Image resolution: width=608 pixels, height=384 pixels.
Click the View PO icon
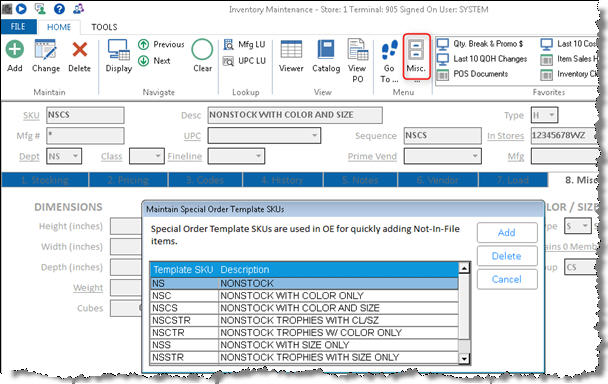click(x=358, y=49)
